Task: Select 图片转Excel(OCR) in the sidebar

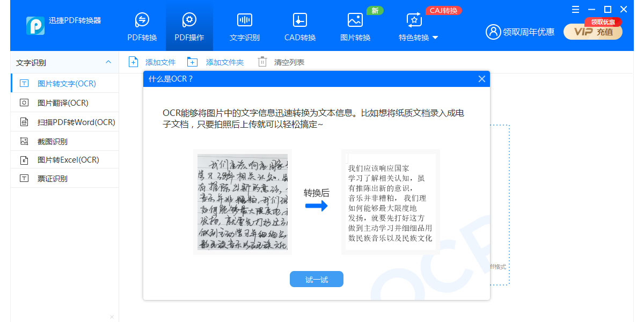Action: coord(65,159)
